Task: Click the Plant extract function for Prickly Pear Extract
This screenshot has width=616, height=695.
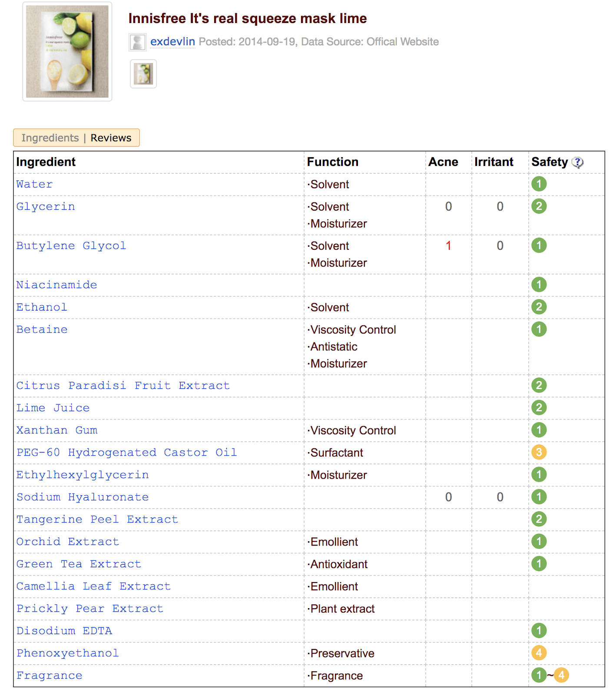Action: [x=341, y=609]
